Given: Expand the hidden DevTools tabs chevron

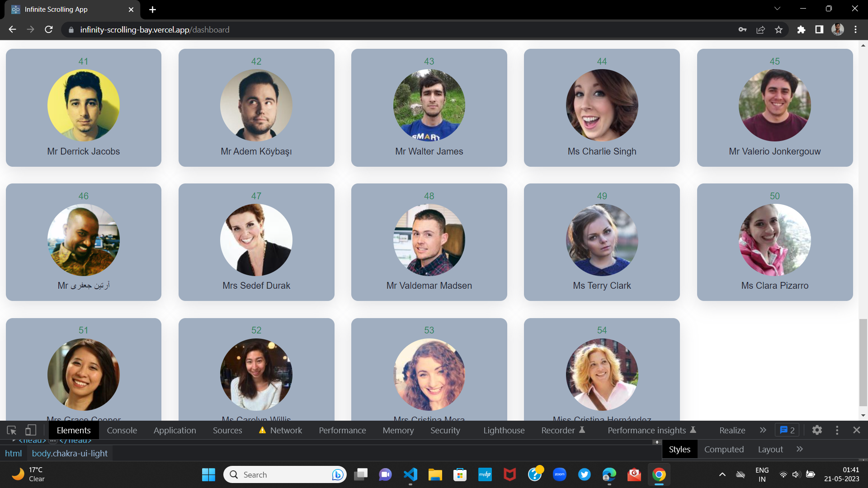Looking at the screenshot, I should pos(763,430).
